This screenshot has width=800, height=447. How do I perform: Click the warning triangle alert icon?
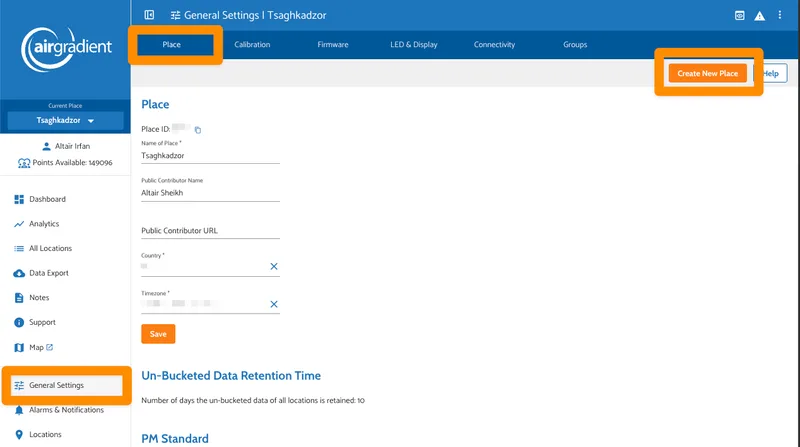pos(760,16)
